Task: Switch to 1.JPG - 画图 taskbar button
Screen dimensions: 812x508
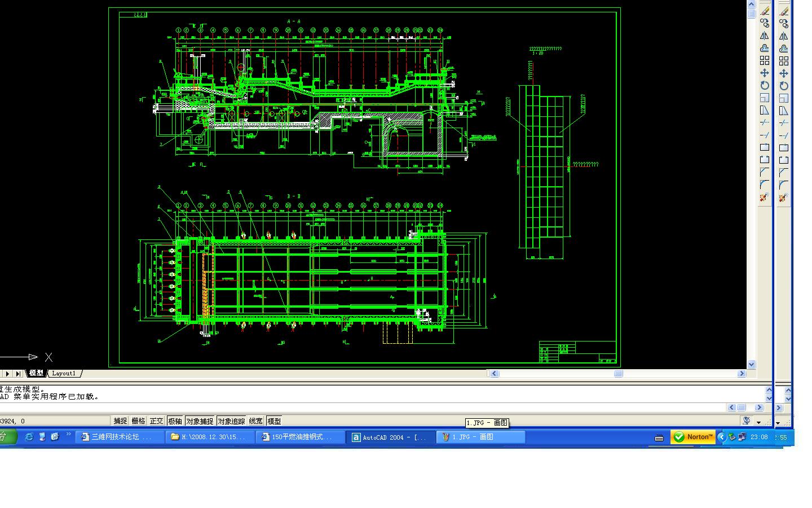Action: tap(481, 437)
